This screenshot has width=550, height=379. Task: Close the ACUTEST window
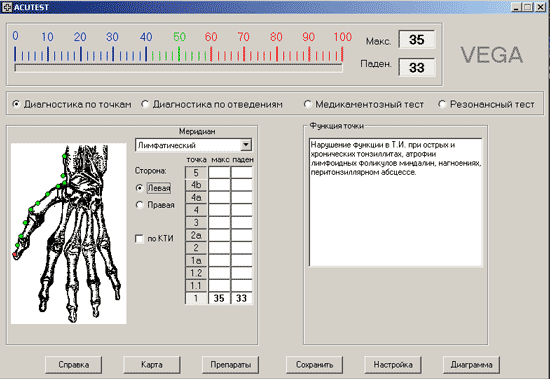point(541,7)
